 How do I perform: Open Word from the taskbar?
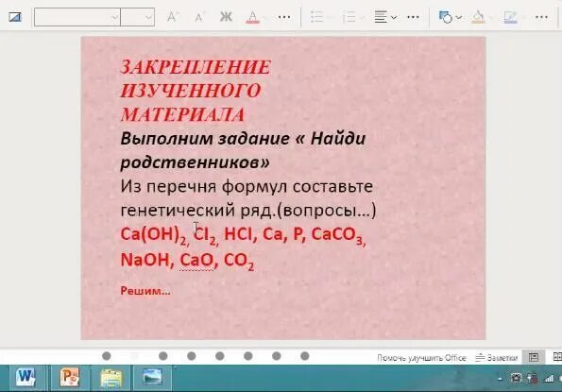click(26, 378)
